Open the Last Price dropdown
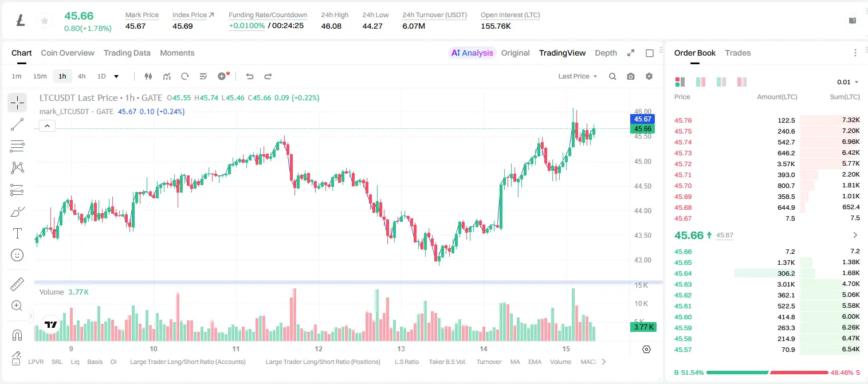 click(578, 76)
